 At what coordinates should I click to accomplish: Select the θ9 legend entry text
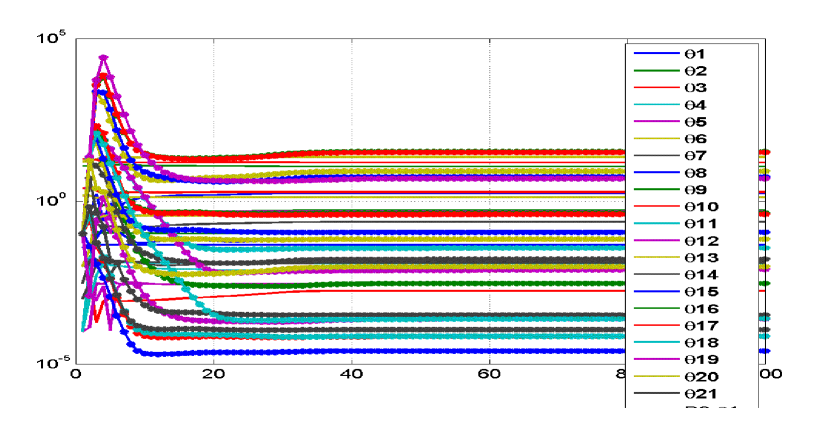point(696,190)
